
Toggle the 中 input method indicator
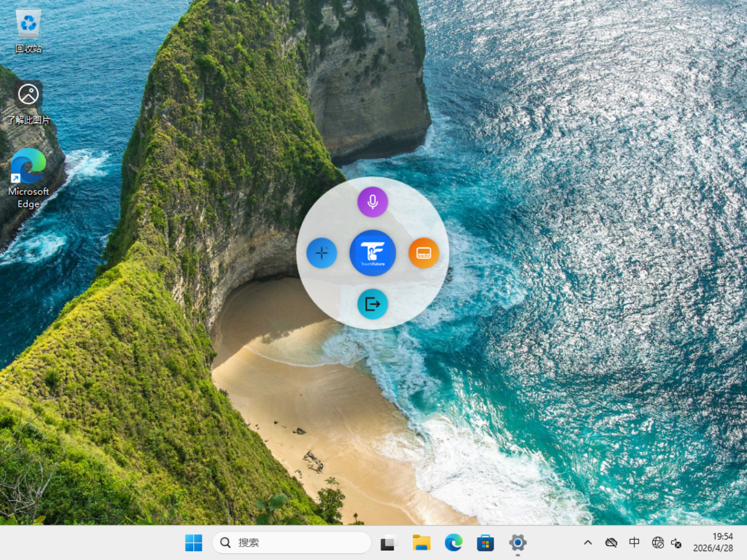[x=634, y=542]
